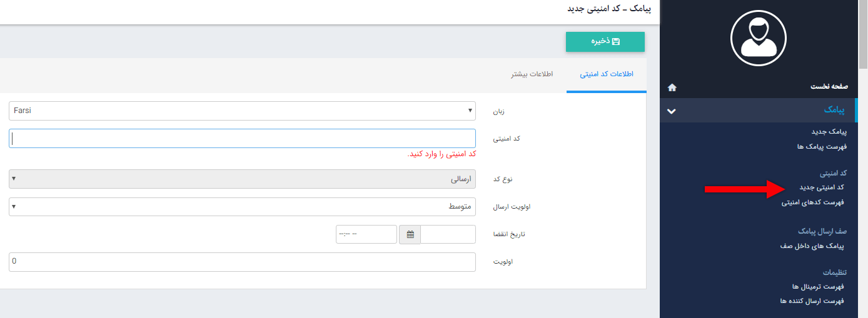Viewport: 868px width, 318px height.
Task: Click the expiry time input field
Action: pos(366,234)
